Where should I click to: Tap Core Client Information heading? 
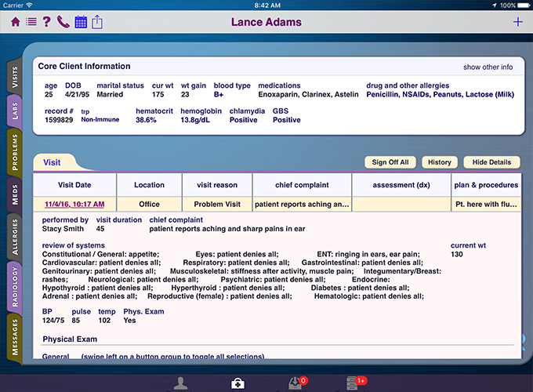tap(84, 67)
